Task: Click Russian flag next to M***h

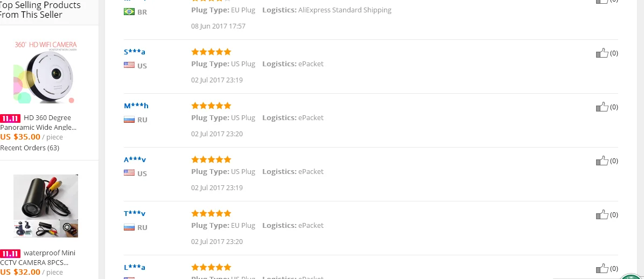Action: pos(129,120)
